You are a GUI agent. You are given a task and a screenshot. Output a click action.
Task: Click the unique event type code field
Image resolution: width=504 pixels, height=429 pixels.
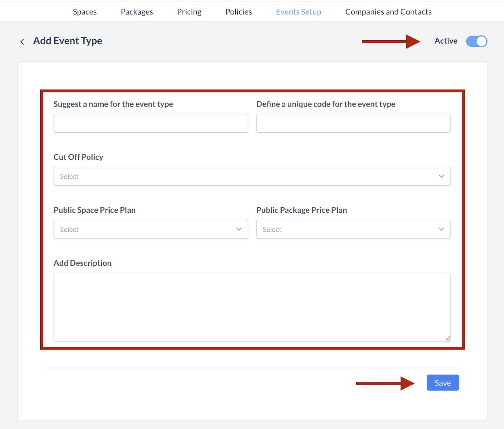[353, 123]
